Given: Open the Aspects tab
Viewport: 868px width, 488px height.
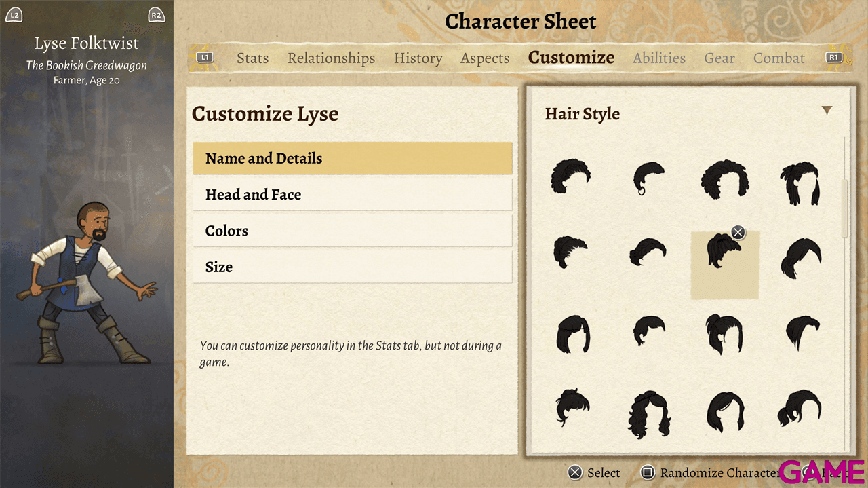Looking at the screenshot, I should point(485,58).
